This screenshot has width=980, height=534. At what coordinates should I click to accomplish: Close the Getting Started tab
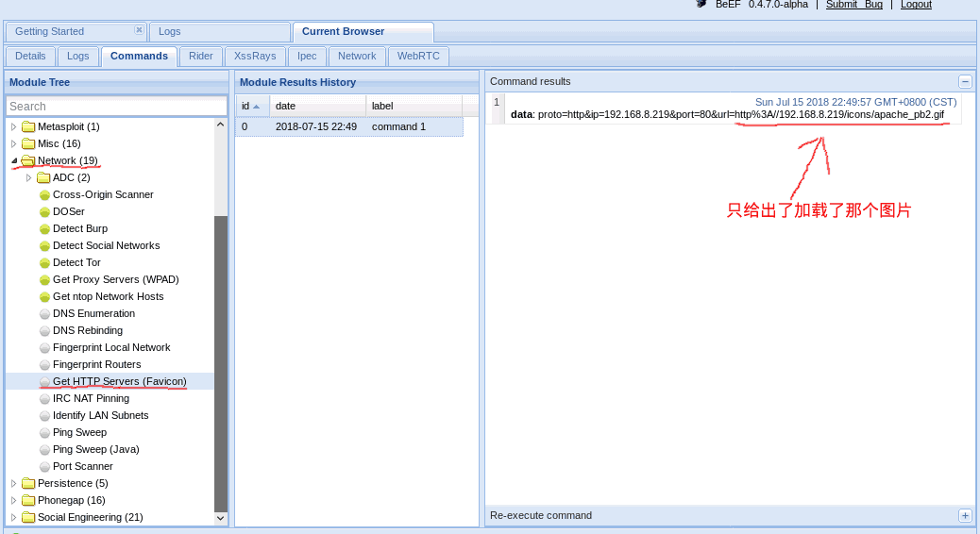pyautogui.click(x=139, y=29)
